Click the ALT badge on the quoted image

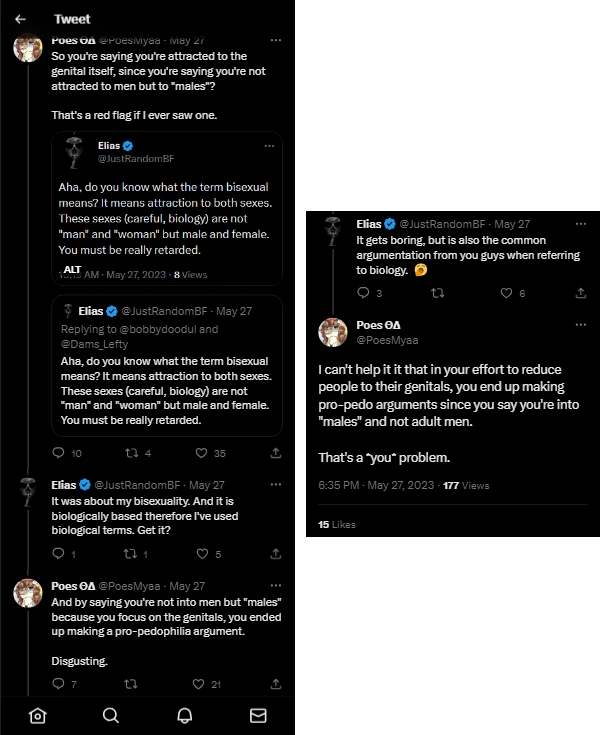click(72, 270)
